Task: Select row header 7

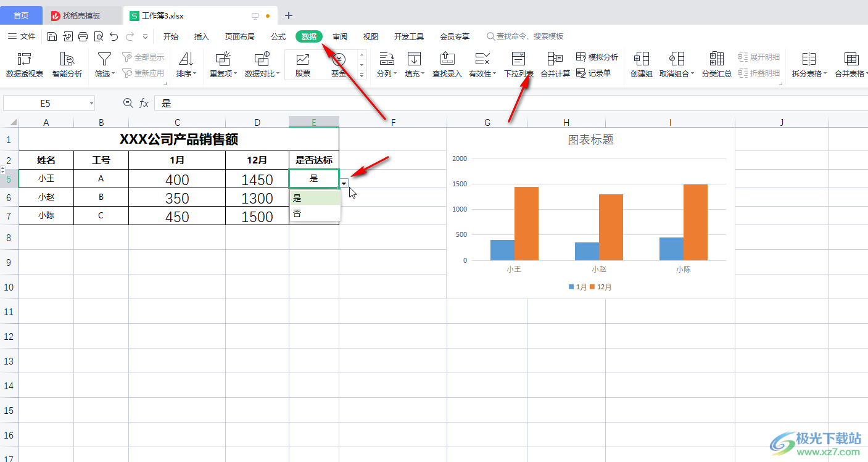Action: (9, 216)
